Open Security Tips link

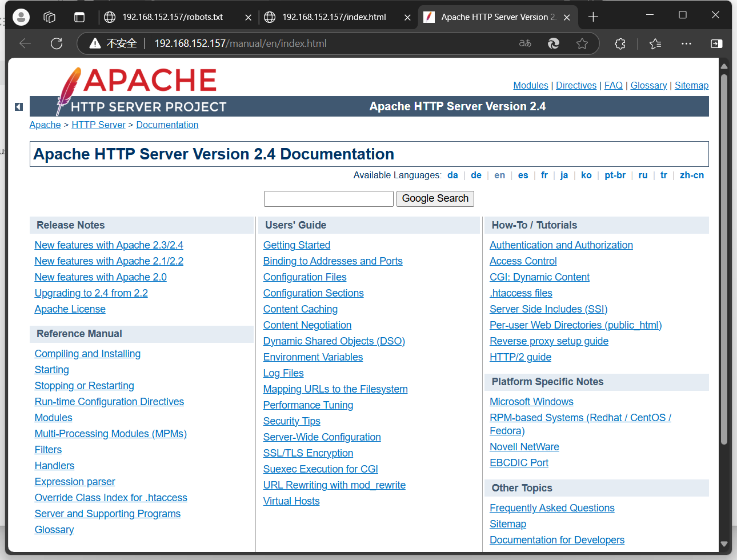pyautogui.click(x=291, y=421)
